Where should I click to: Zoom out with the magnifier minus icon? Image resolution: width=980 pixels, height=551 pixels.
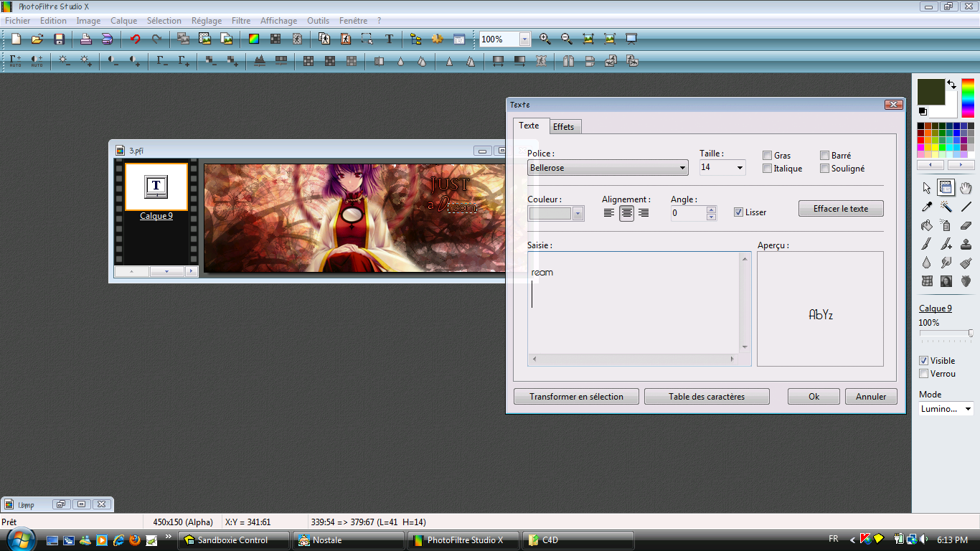click(567, 39)
